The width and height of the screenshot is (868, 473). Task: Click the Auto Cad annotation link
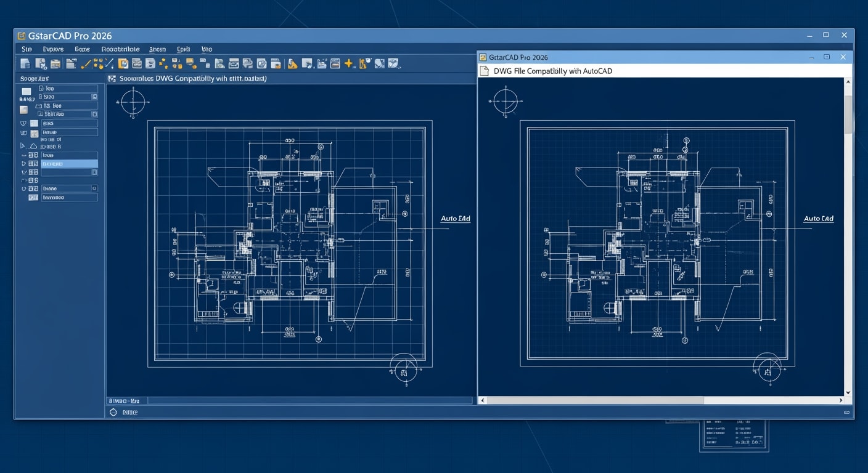tap(455, 219)
